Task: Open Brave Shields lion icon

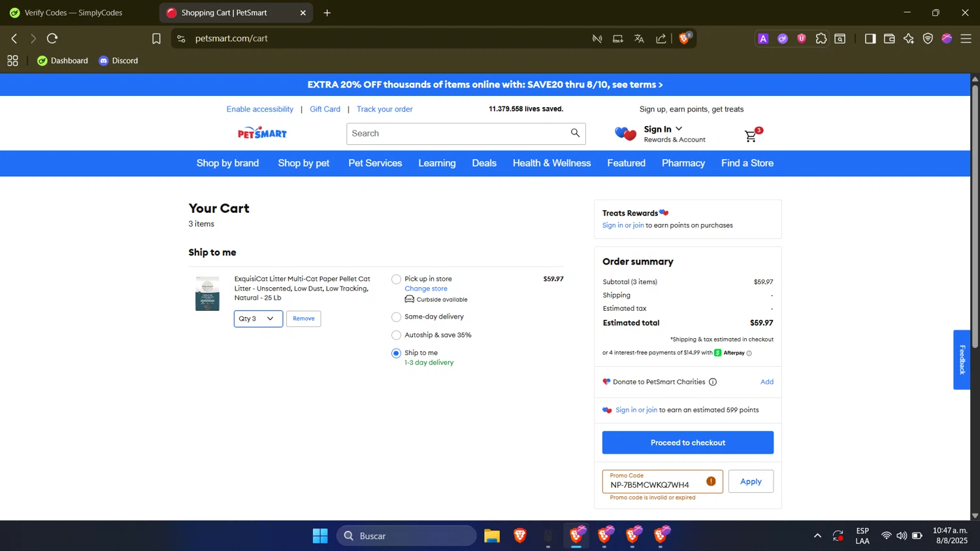Action: coord(685,39)
